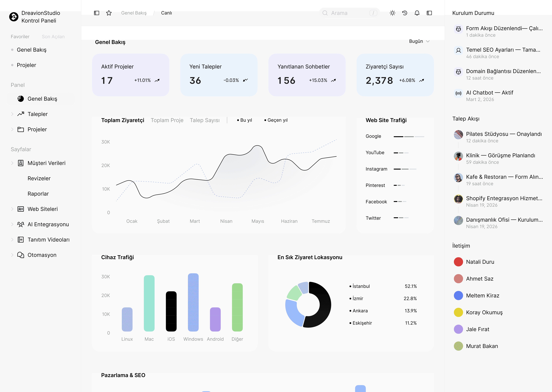Click the Canlı breadcrumb
This screenshot has width=552, height=392.
point(167,13)
